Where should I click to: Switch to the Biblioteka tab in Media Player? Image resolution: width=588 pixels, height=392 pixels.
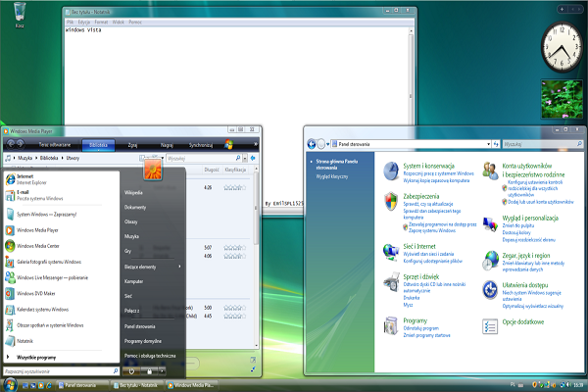(x=98, y=145)
